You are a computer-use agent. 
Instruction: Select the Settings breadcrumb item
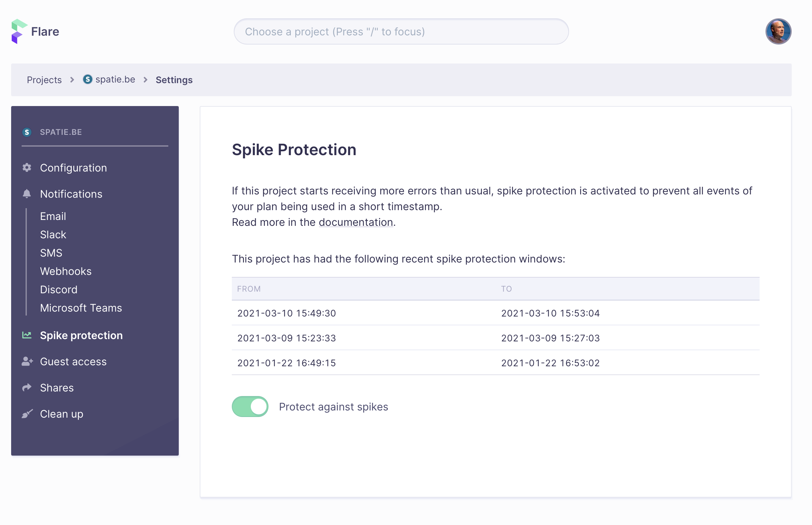pyautogui.click(x=174, y=80)
